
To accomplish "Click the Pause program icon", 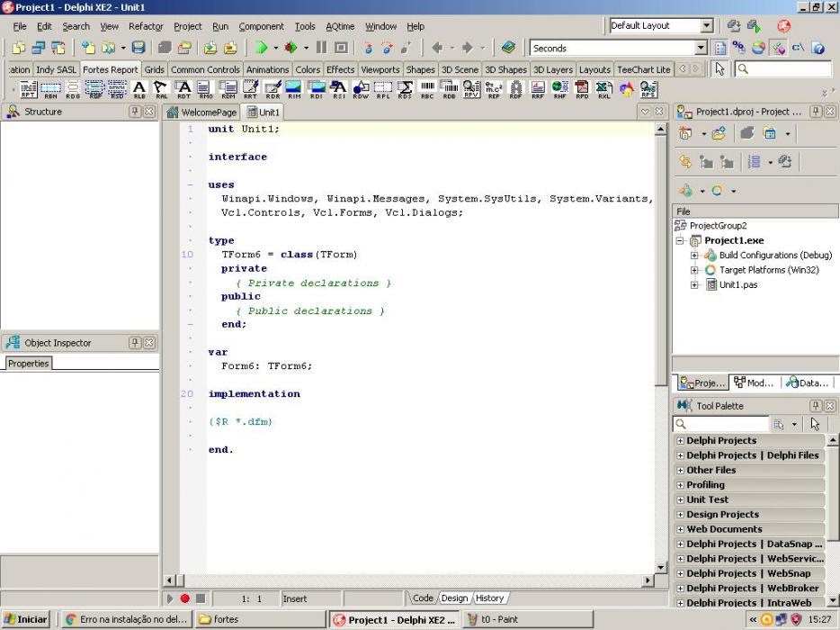I will tap(321, 48).
